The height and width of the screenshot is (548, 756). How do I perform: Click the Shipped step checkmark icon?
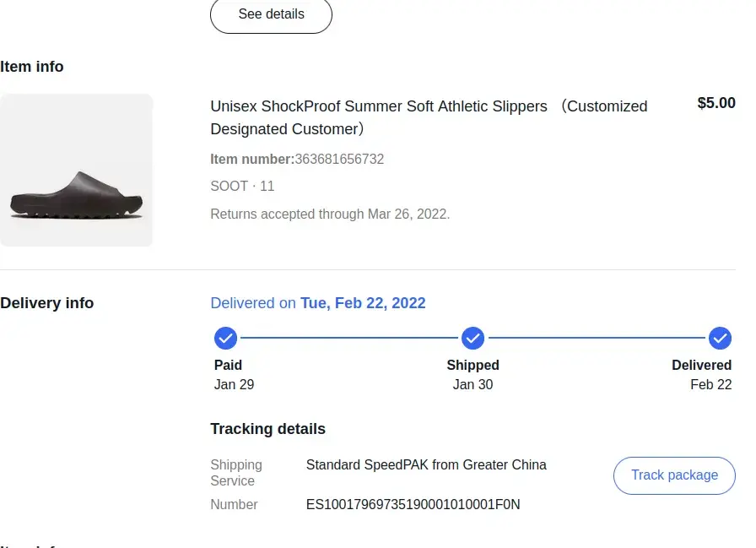pyautogui.click(x=472, y=339)
